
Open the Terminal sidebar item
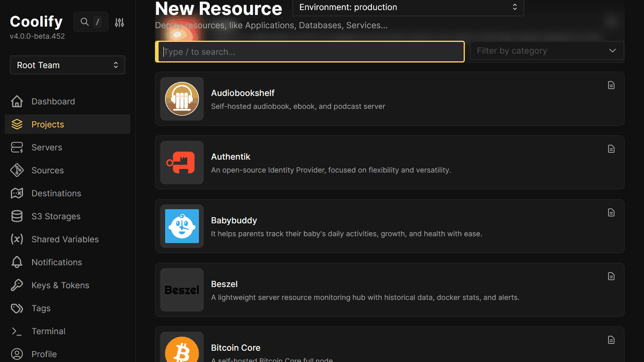pyautogui.click(x=48, y=331)
